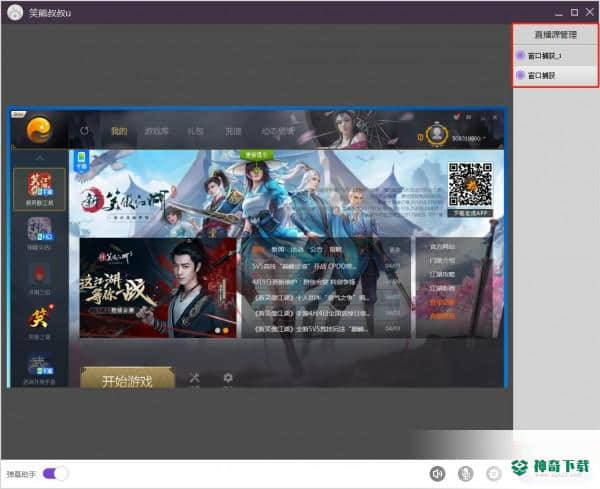600x489 pixels.
Task: Click the first orange link in right list
Action: [442, 302]
